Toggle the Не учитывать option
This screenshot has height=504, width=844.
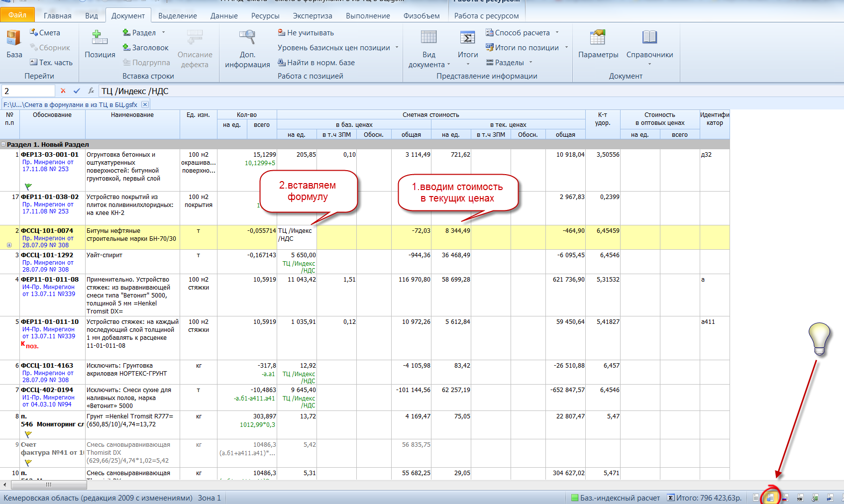coord(306,33)
